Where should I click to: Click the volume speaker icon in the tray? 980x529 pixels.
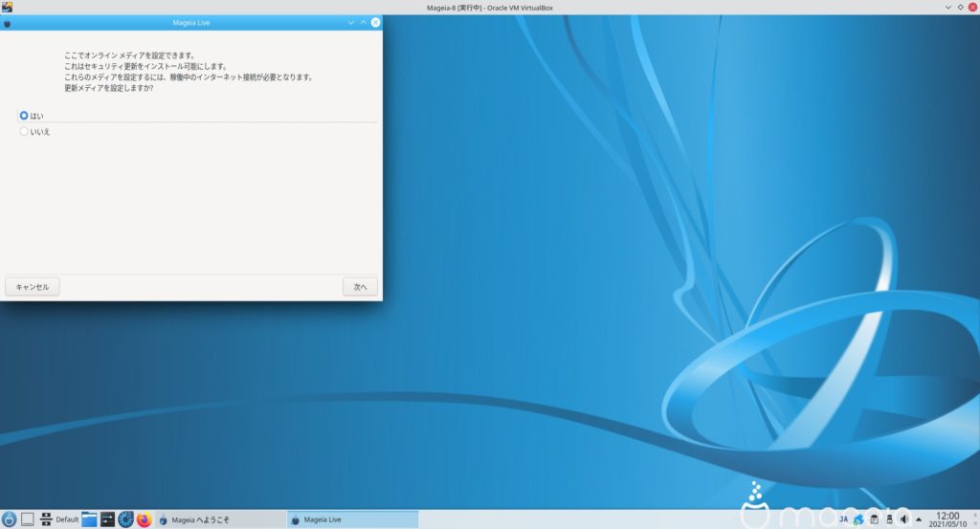point(903,519)
